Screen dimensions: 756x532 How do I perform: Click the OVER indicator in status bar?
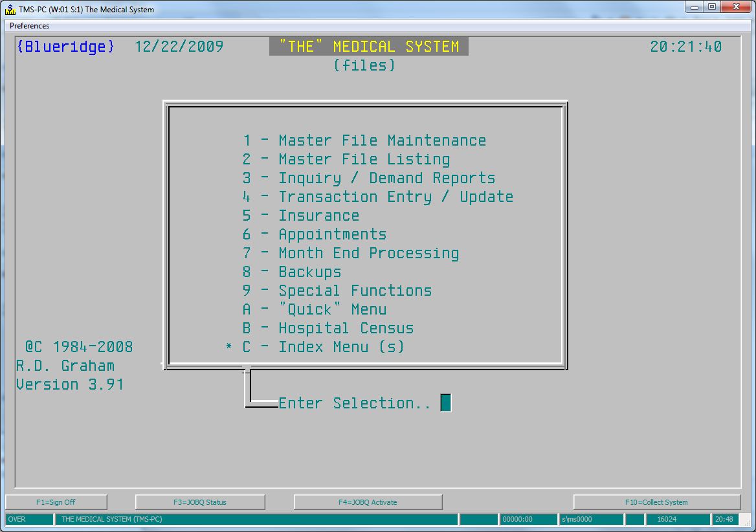[x=29, y=519]
